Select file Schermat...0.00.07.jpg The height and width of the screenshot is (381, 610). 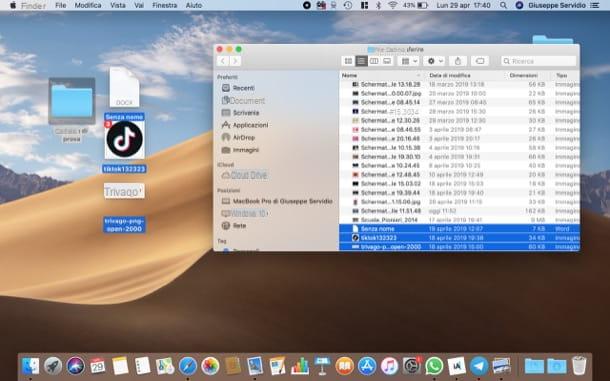459,93
